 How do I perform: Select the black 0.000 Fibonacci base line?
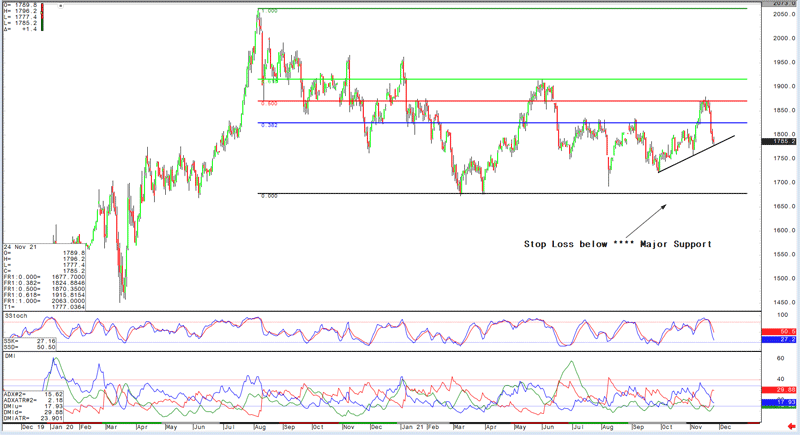click(x=500, y=194)
